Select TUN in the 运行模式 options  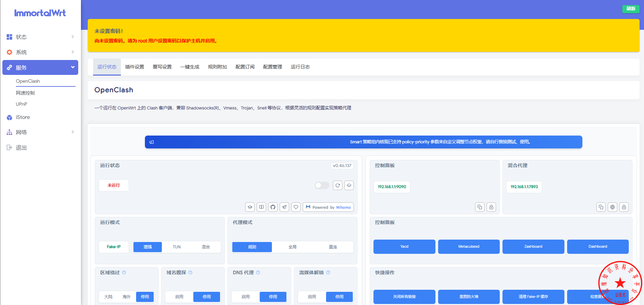tap(177, 247)
